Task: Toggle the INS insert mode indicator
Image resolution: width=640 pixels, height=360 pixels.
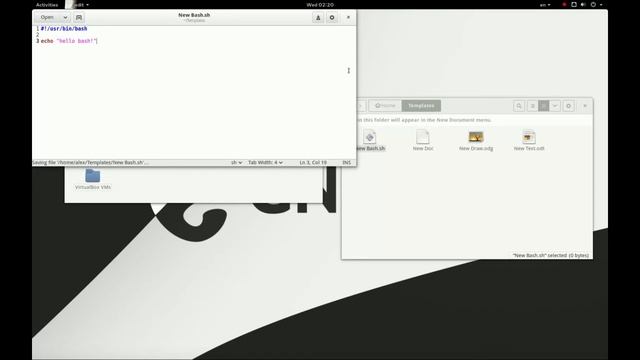Action: click(x=347, y=162)
